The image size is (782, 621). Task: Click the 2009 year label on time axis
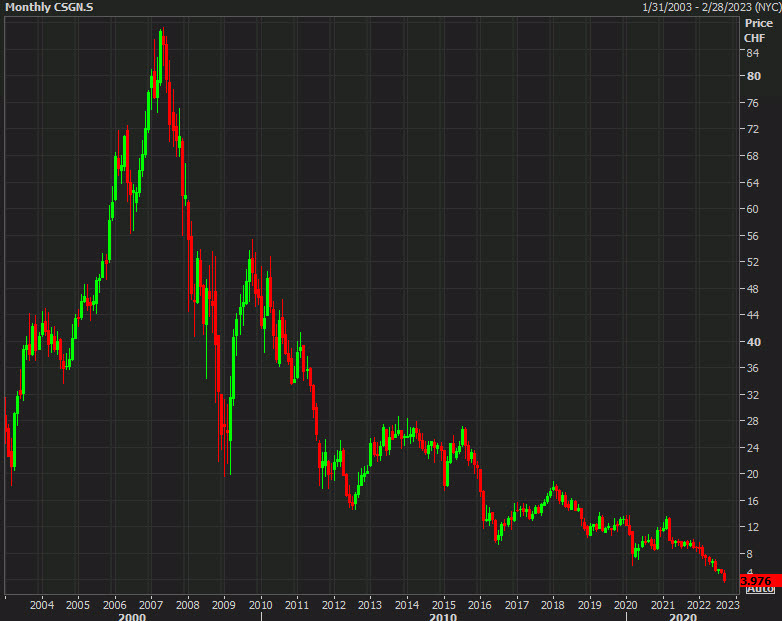[223, 605]
